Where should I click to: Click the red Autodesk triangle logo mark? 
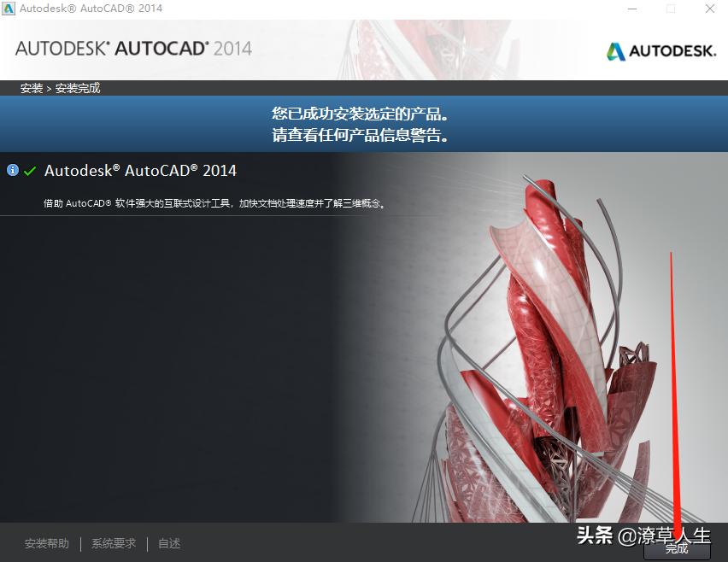(x=614, y=51)
